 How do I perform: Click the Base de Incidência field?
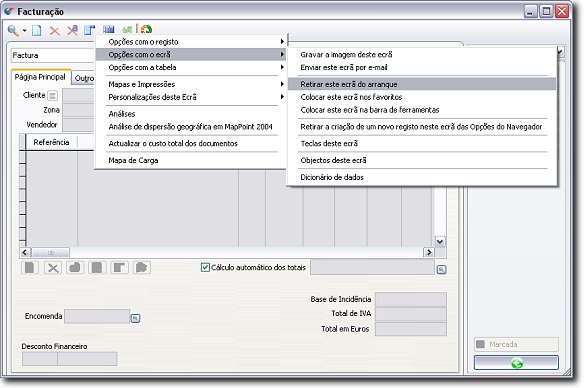coord(411,299)
